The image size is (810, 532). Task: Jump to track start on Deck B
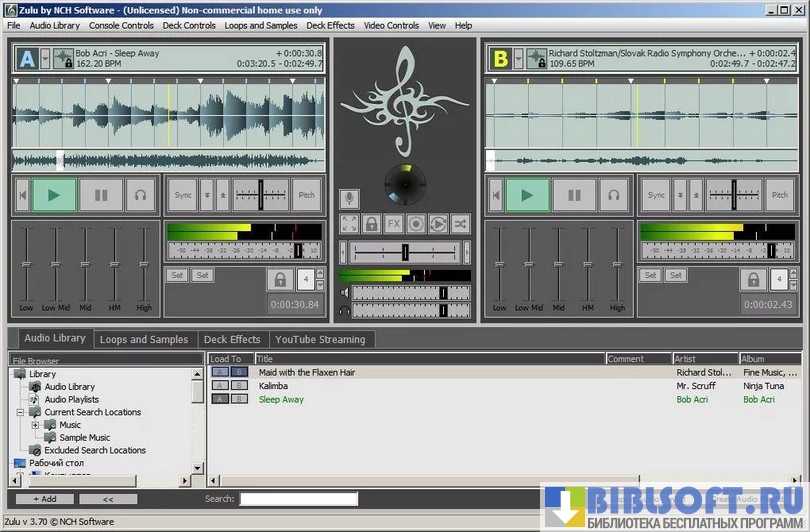pyautogui.click(x=493, y=196)
